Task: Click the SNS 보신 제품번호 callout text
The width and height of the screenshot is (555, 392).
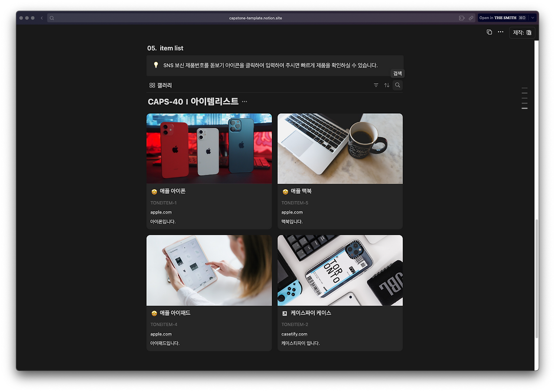Action: pos(271,65)
